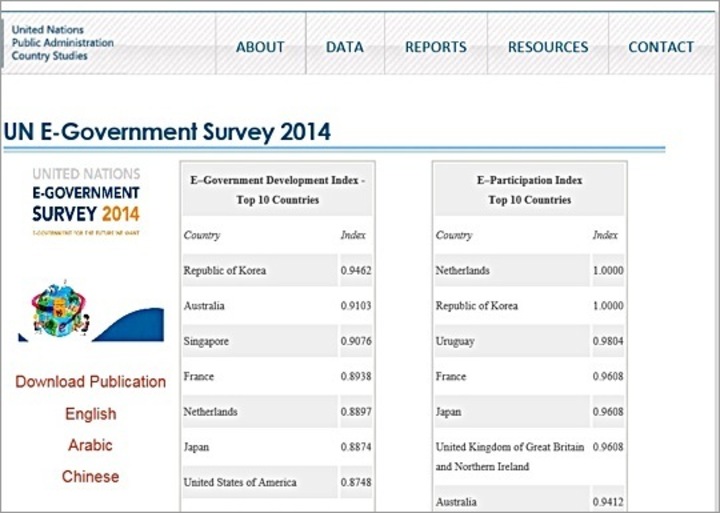This screenshot has height=513, width=720.
Task: Click Netherlands in E-Participation table
Action: (x=462, y=271)
